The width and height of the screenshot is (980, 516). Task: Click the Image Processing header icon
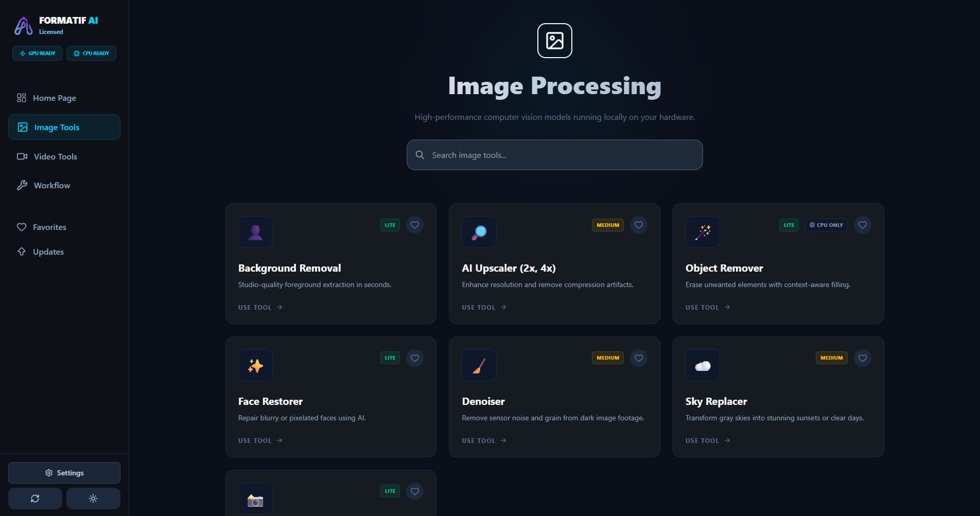[554, 41]
